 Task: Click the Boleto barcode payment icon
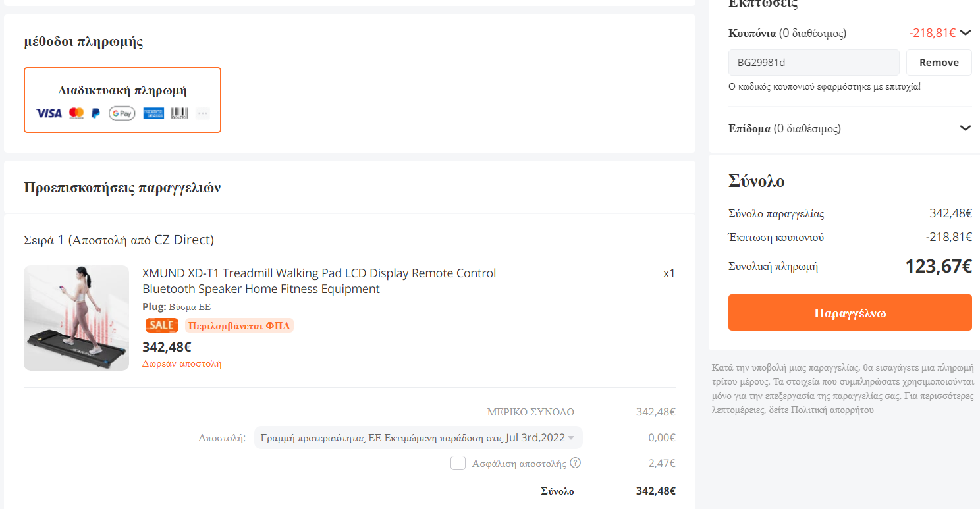point(179,113)
